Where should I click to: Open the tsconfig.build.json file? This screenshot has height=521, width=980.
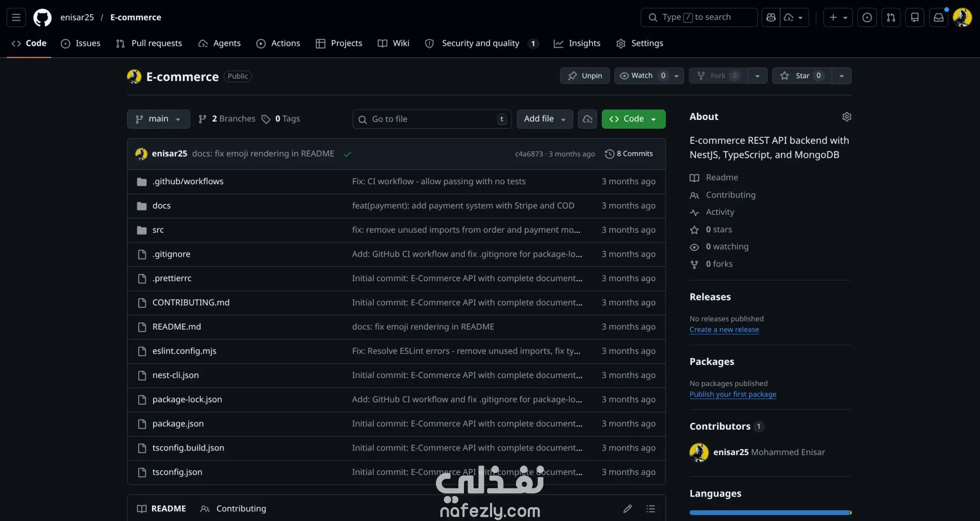click(x=188, y=448)
